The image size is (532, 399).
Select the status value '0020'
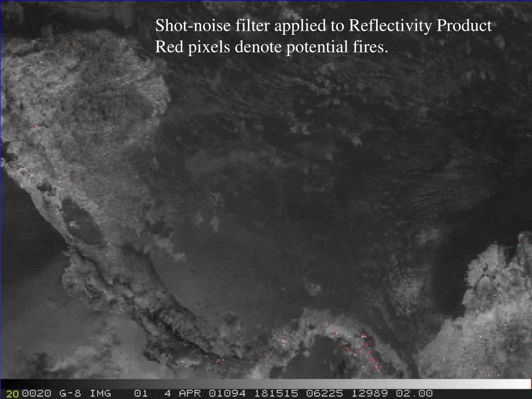tap(37, 393)
